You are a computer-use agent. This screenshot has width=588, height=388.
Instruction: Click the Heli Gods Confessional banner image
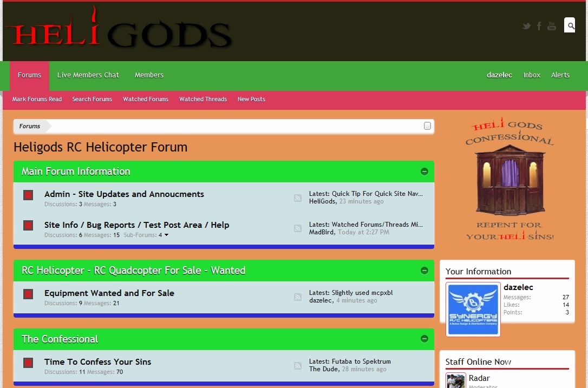(509, 179)
